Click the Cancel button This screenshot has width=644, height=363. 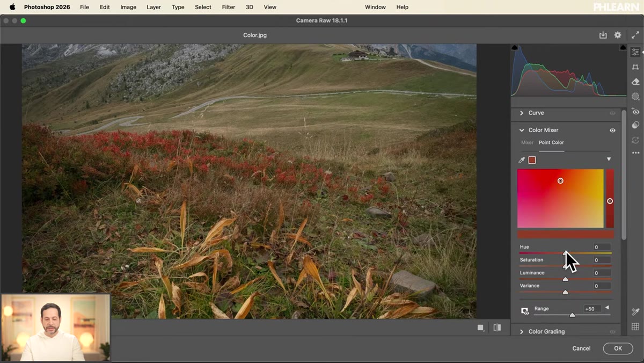(581, 349)
